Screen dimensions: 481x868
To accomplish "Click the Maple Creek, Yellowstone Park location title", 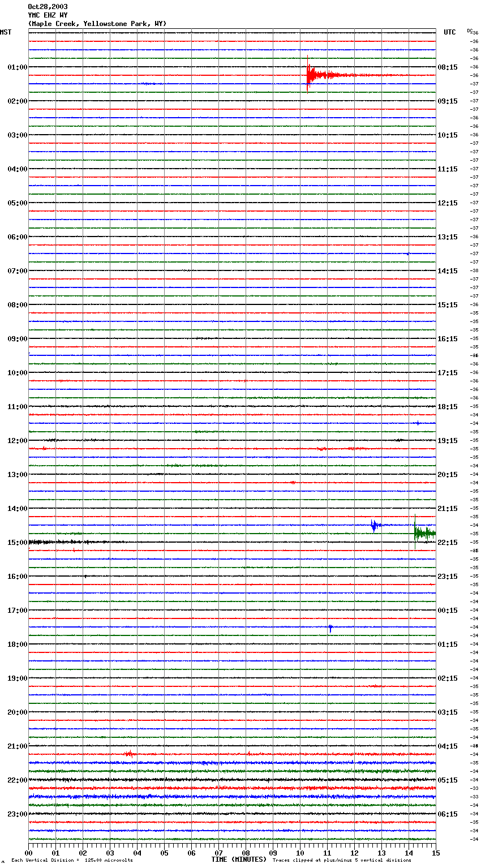I will click(x=97, y=24).
